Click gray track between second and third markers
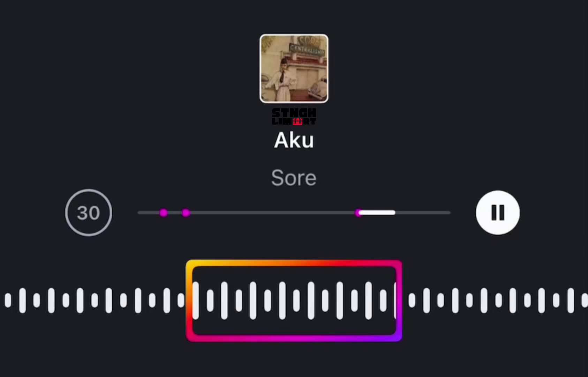Screen dimensions: 588x377 (x=272, y=213)
